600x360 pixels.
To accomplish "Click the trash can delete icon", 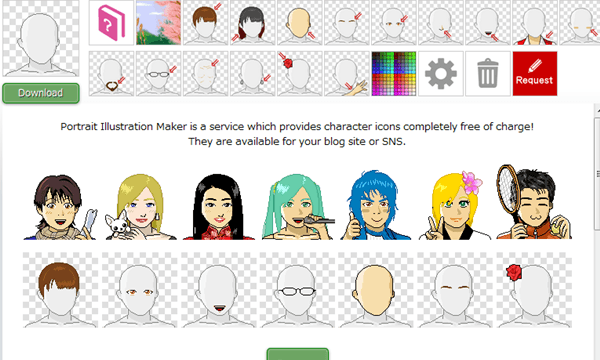I will tap(488, 73).
